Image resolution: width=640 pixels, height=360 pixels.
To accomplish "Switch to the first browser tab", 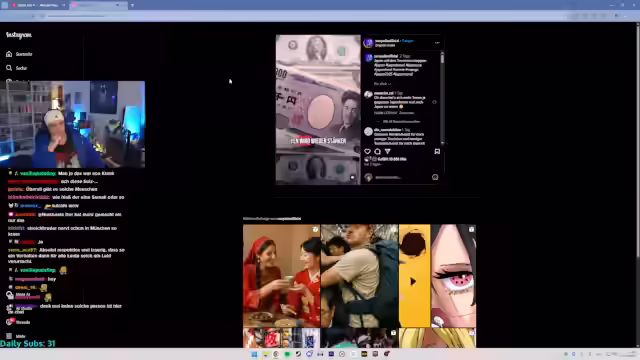I will (38, 5).
